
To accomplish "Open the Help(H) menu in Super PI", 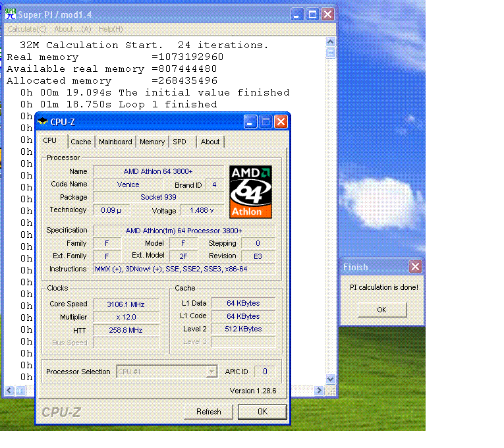I will pyautogui.click(x=111, y=29).
